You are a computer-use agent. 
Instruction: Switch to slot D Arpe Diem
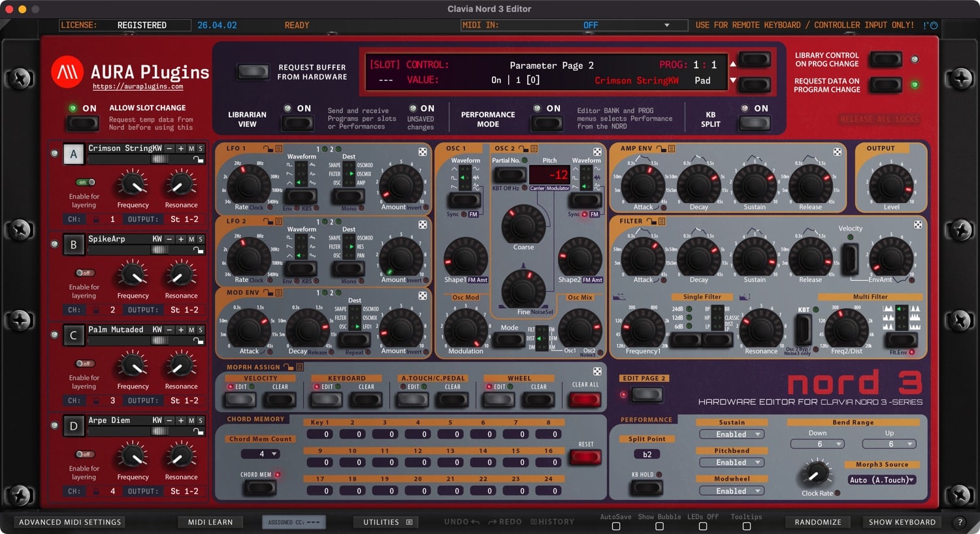pos(73,426)
